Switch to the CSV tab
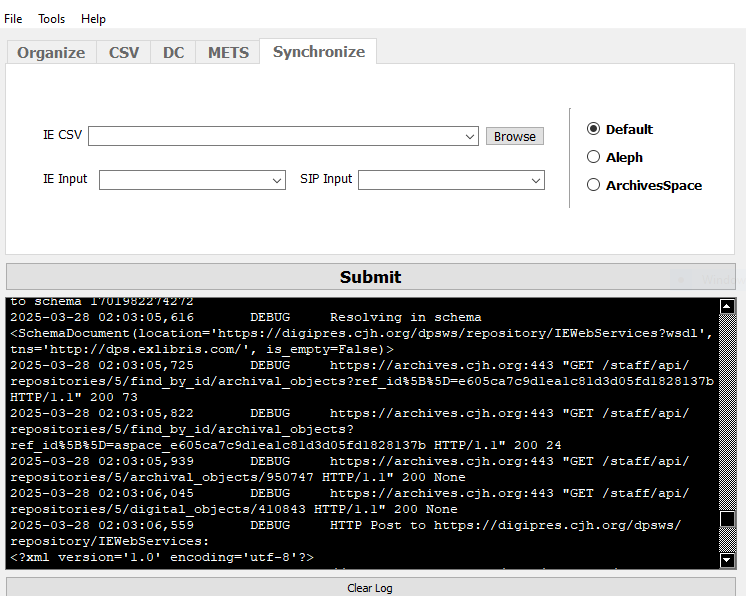Screen dimensions: 746x596 click(x=124, y=53)
